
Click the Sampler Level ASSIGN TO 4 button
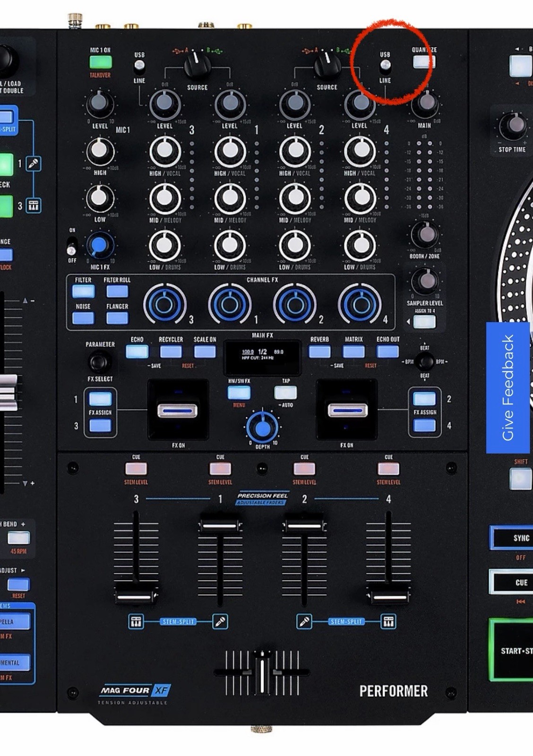point(424,322)
